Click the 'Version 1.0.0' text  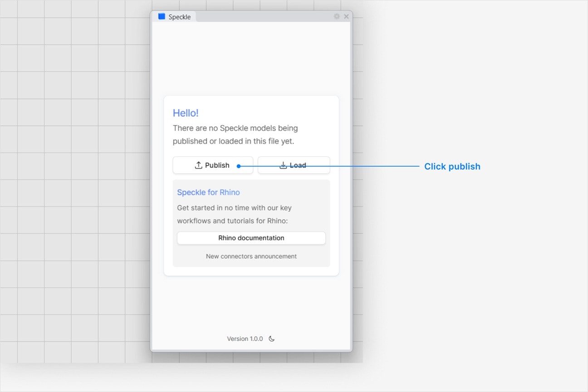(x=245, y=339)
